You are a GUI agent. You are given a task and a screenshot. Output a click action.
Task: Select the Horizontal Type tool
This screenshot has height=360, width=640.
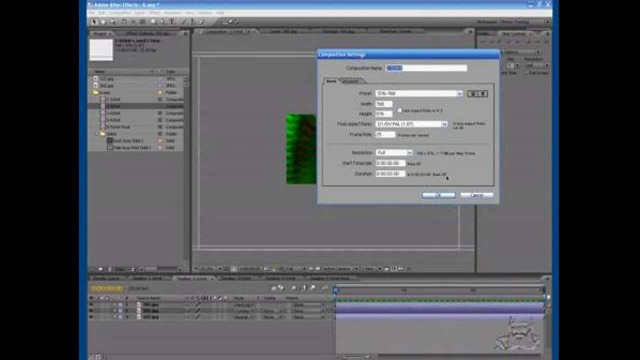[172, 22]
